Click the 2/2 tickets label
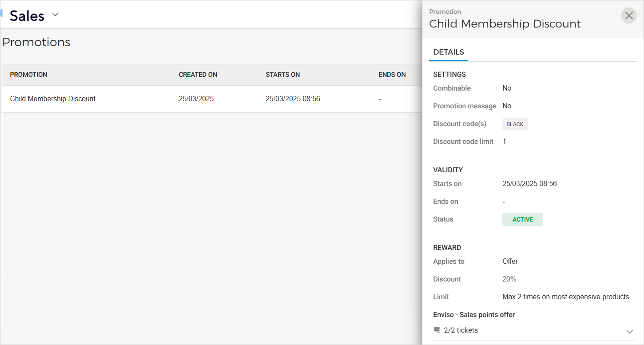The image size is (644, 345). pyautogui.click(x=461, y=330)
